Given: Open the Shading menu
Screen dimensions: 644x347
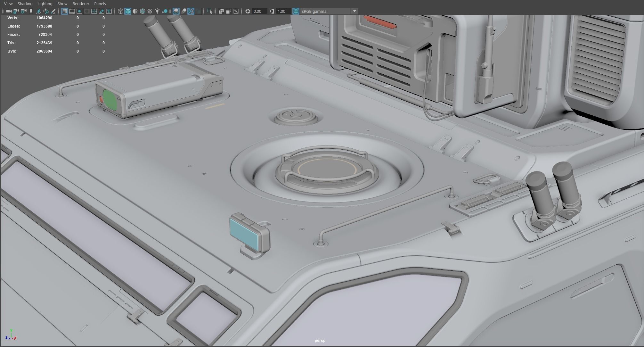Looking at the screenshot, I should 25,4.
